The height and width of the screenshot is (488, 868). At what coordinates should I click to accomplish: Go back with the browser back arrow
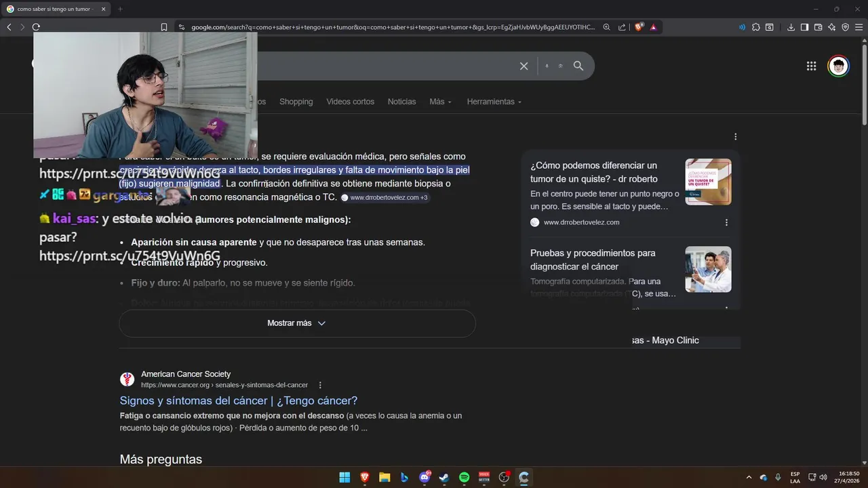point(9,27)
